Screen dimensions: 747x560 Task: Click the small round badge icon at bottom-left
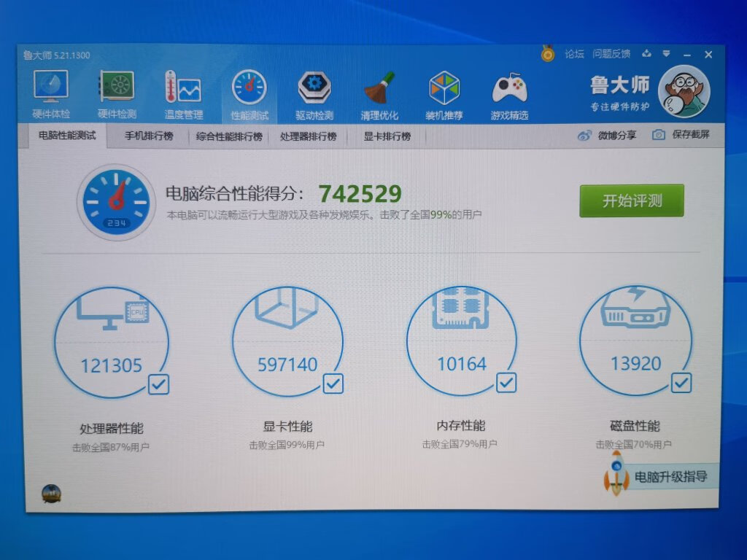pyautogui.click(x=52, y=494)
